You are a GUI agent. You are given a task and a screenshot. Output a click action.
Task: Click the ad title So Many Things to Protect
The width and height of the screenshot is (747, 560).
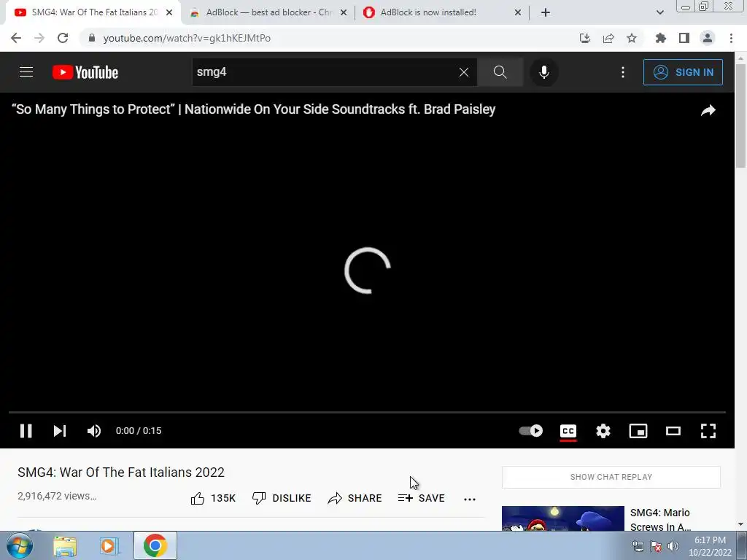[253, 109]
